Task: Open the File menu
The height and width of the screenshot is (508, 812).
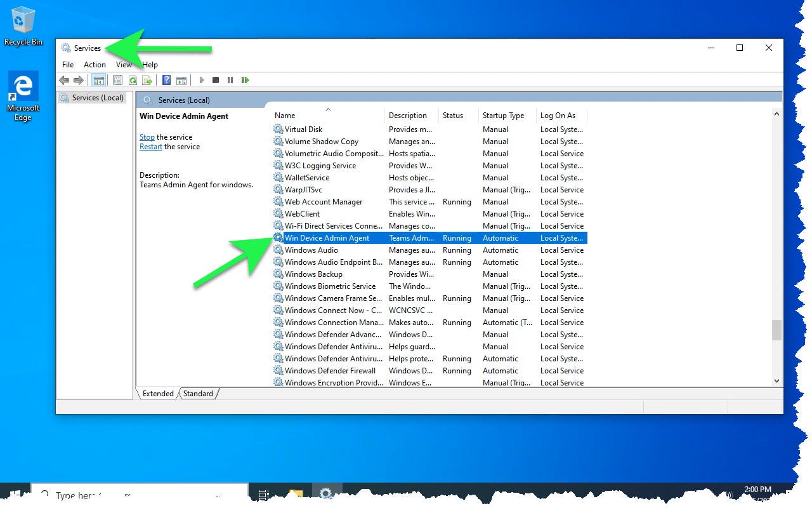Action: coord(68,64)
